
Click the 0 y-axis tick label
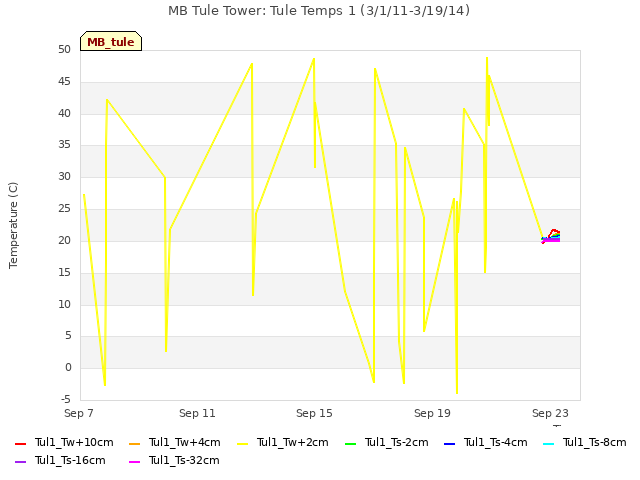pos(68,367)
